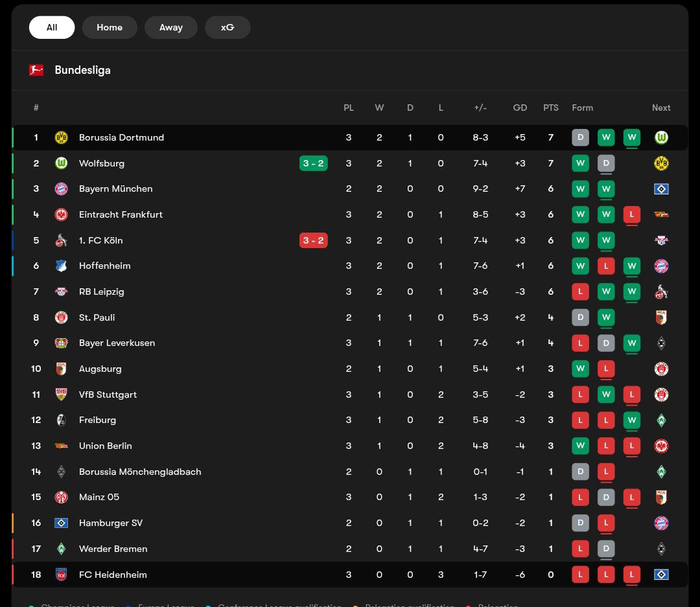Click Borussia Dortmund's club crest

[x=61, y=137]
